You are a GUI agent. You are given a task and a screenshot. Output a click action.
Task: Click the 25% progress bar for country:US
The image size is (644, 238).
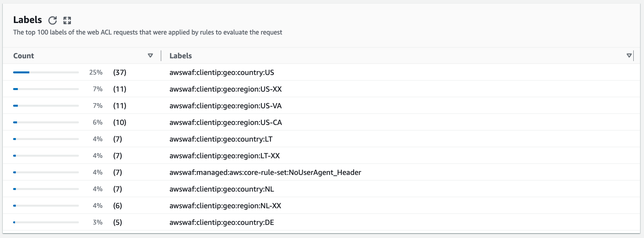tap(46, 72)
